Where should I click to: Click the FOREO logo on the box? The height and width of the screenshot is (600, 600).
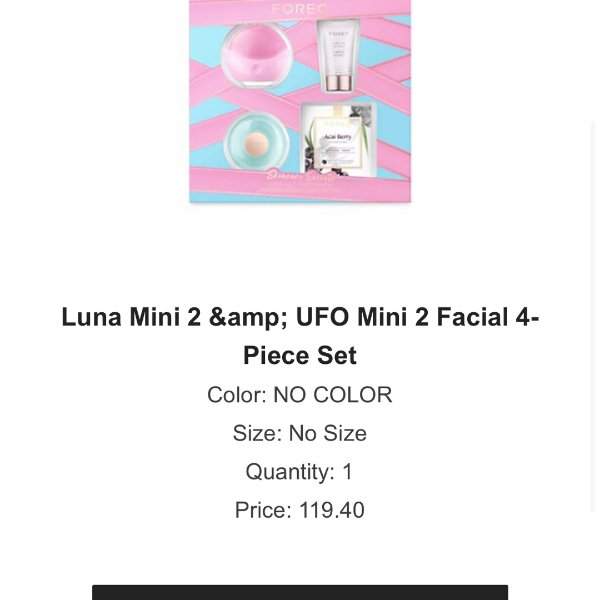pyautogui.click(x=300, y=8)
